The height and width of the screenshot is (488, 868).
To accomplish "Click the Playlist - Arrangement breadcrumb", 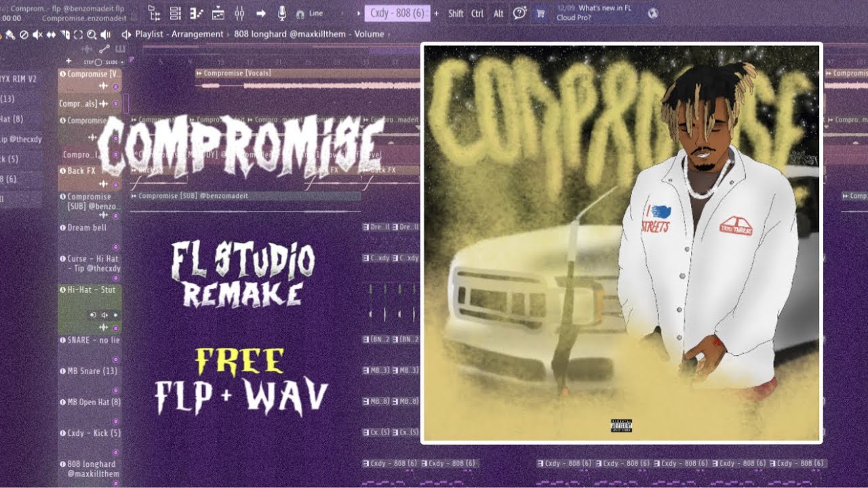I will pyautogui.click(x=179, y=34).
